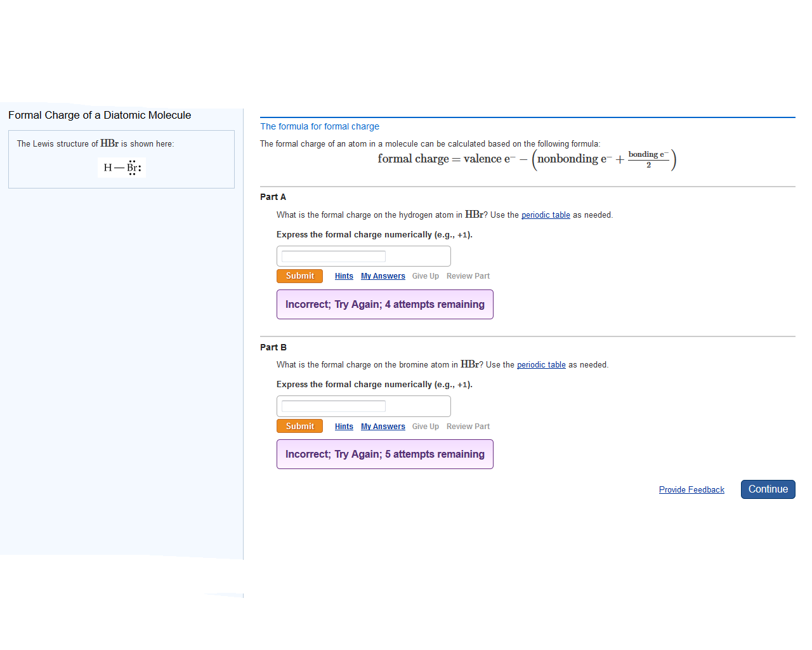
Task: Click Review Part under Part A
Action: [468, 276]
